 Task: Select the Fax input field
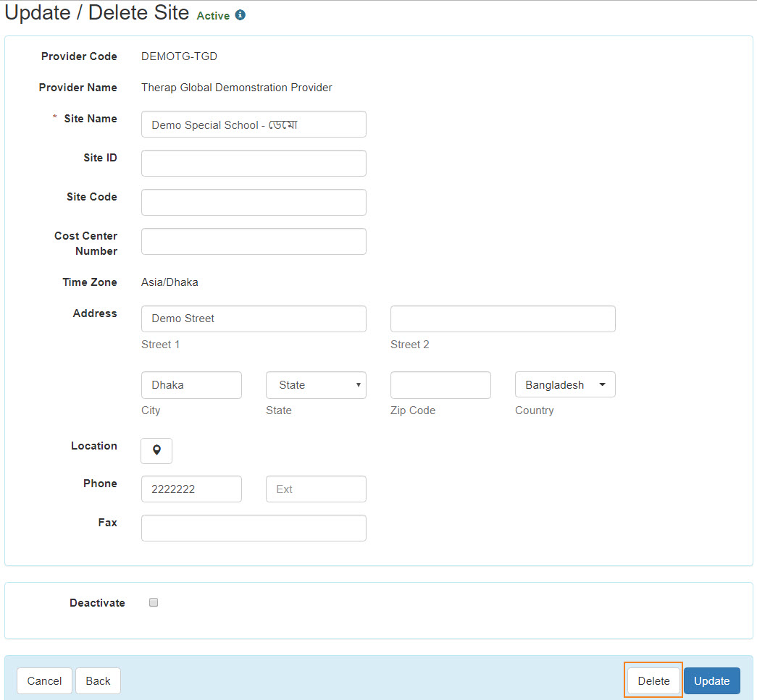pos(254,528)
